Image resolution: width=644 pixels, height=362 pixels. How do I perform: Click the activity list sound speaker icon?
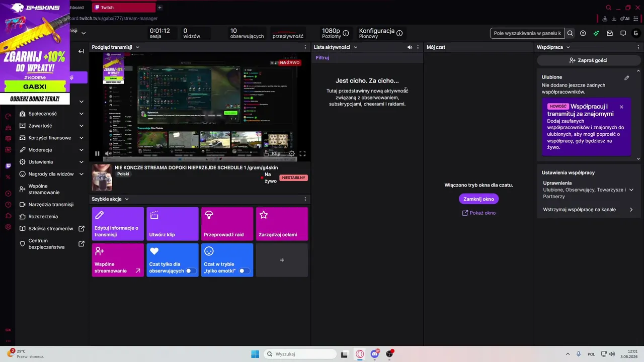point(410,47)
